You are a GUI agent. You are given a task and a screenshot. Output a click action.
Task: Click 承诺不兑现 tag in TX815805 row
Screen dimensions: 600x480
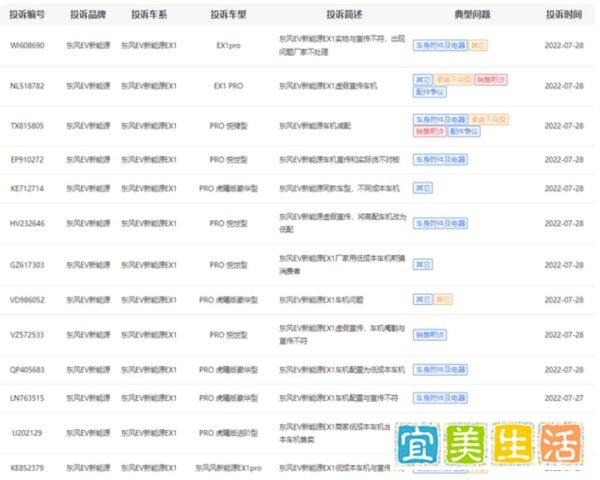click(488, 120)
